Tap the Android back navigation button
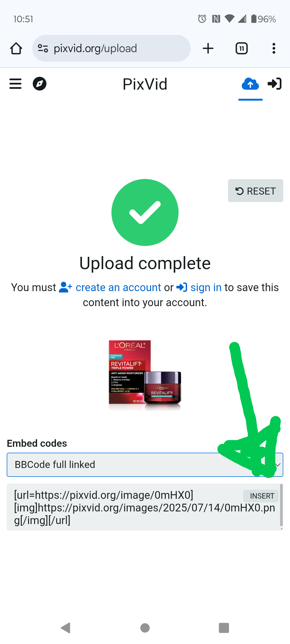 [x=66, y=628]
